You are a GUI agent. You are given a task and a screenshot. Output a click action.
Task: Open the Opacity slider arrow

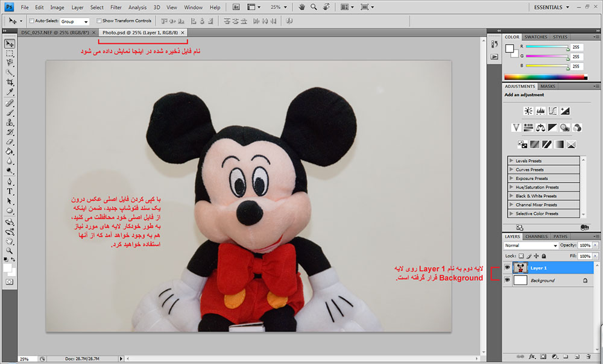[596, 245]
